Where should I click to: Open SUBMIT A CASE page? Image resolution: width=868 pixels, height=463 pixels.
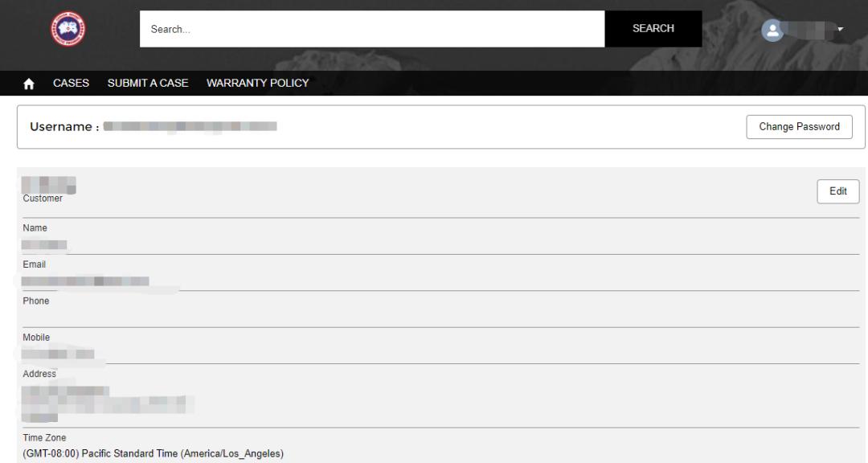148,83
